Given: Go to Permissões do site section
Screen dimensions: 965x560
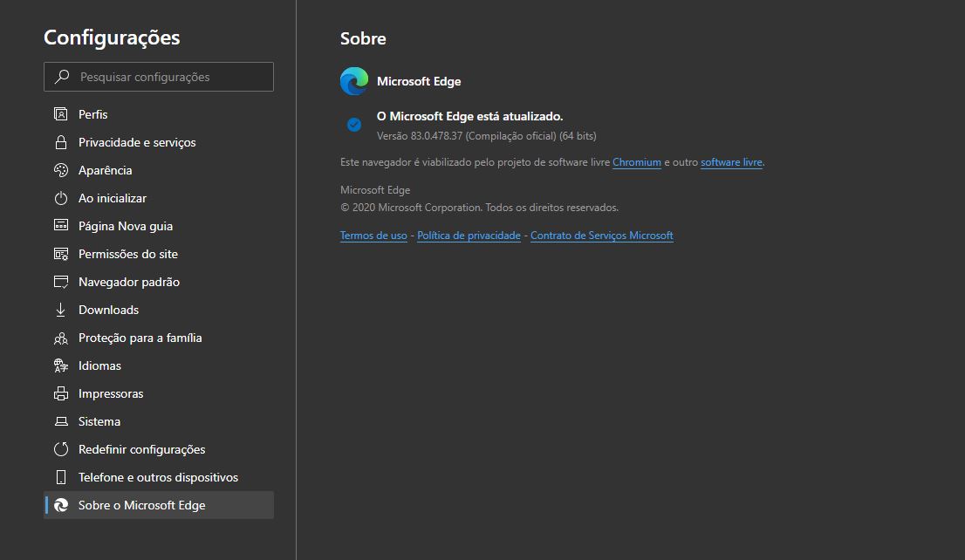Looking at the screenshot, I should [x=128, y=254].
